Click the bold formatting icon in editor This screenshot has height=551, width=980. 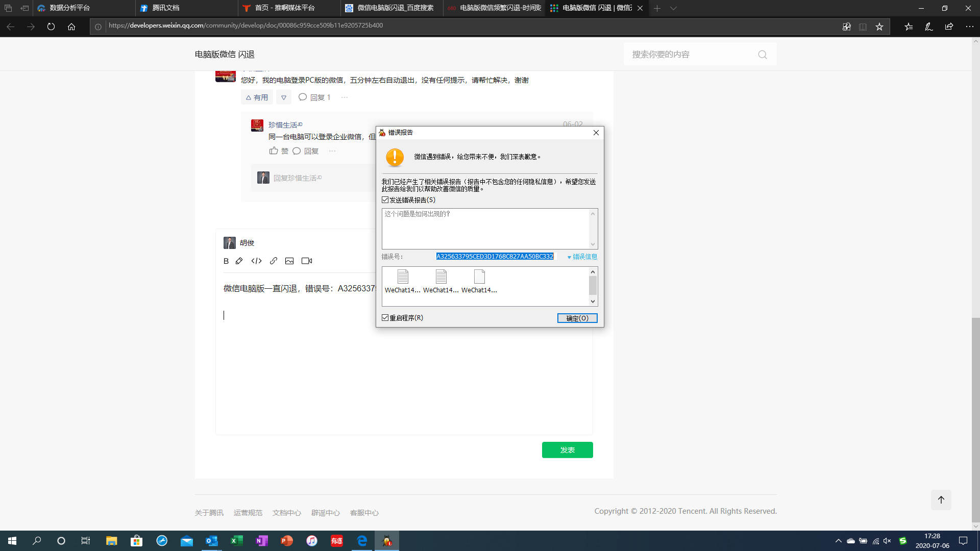coord(226,261)
